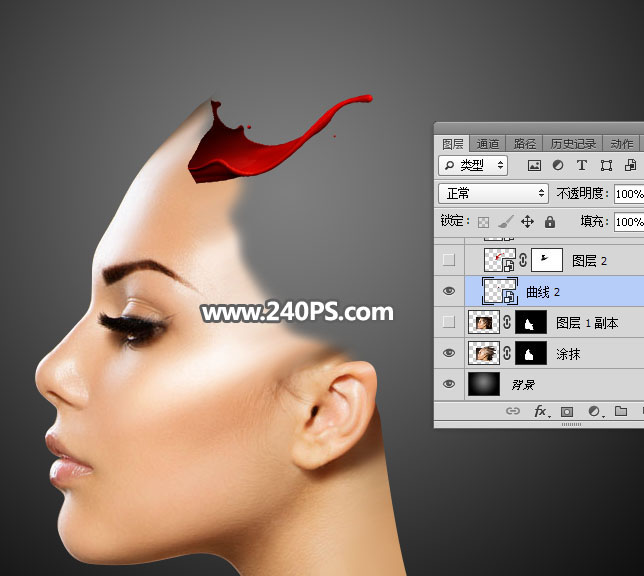The height and width of the screenshot is (576, 644).
Task: Click link layers chain icon at panel bottom
Action: (513, 411)
